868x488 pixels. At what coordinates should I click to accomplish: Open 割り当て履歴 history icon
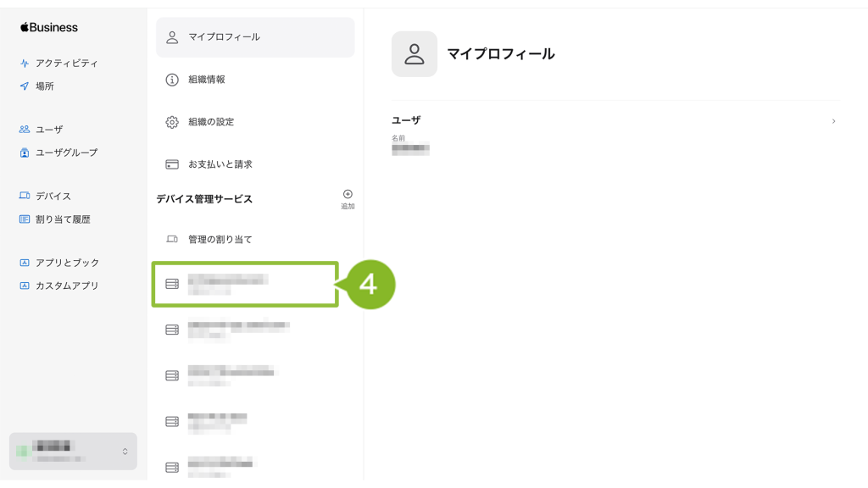(25, 219)
